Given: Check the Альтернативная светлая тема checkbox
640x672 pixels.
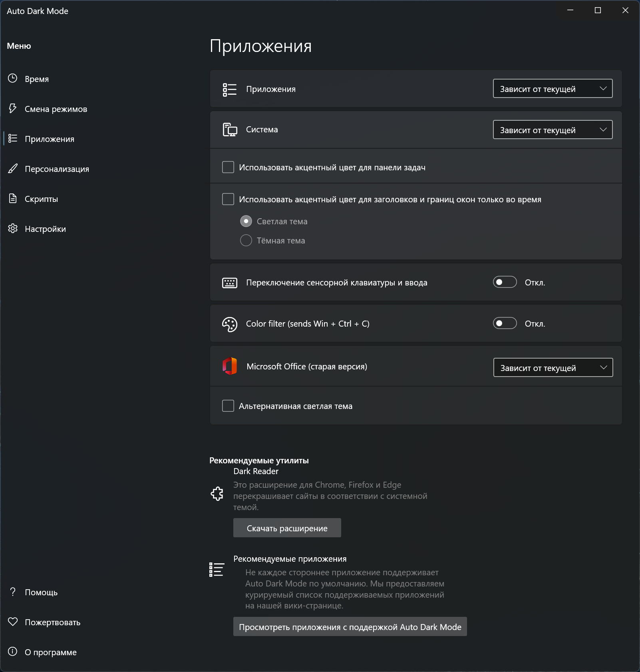Looking at the screenshot, I should [228, 406].
